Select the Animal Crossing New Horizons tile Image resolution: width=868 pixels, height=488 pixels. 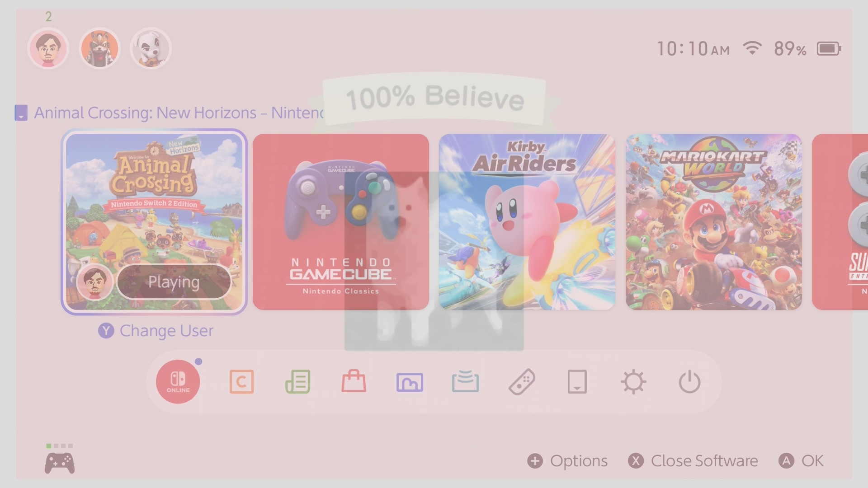[154, 222]
